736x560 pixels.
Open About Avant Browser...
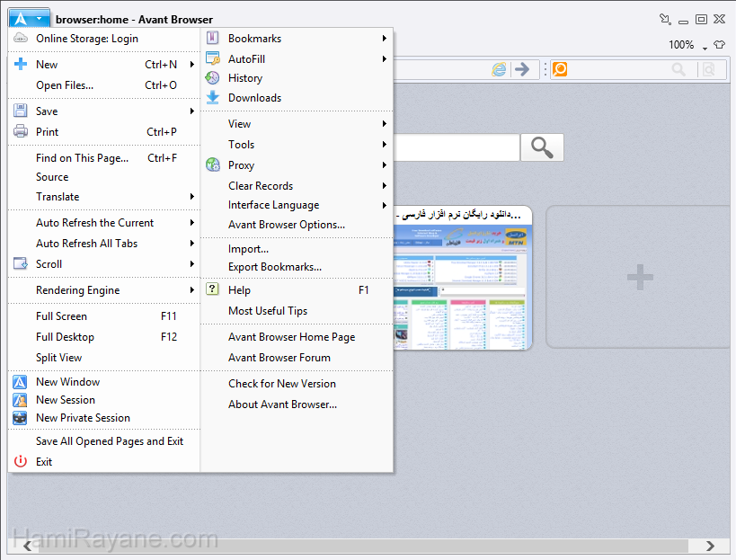(x=297, y=404)
